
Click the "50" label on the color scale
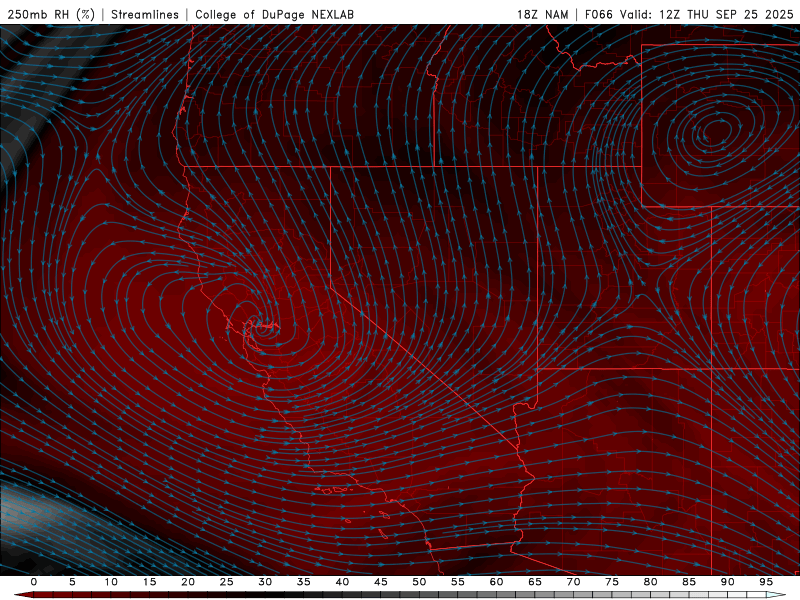click(x=419, y=582)
